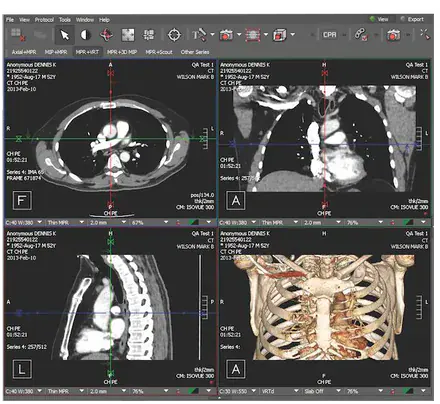Select the text annotation tool
Image resolution: width=440 pixels, height=404 pixels.
click(x=199, y=35)
